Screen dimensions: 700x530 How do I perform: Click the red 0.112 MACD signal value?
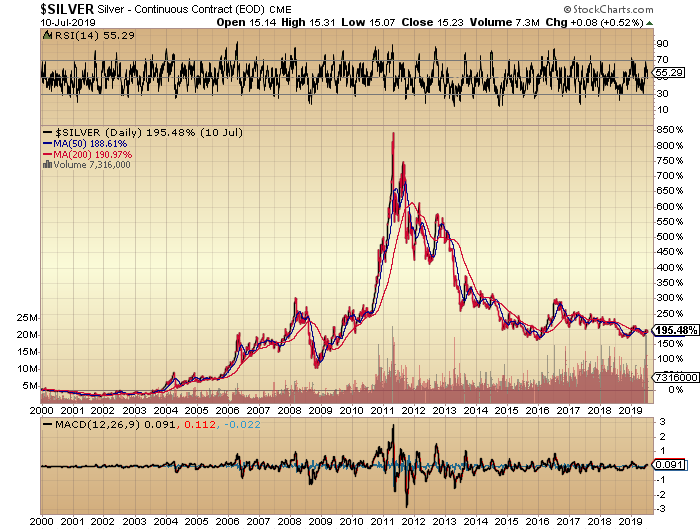[x=200, y=425]
